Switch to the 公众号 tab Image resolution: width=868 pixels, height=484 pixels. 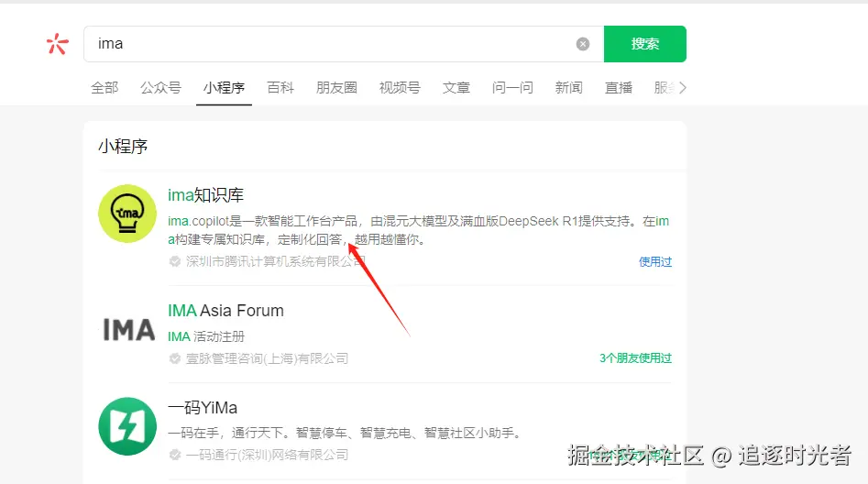160,87
